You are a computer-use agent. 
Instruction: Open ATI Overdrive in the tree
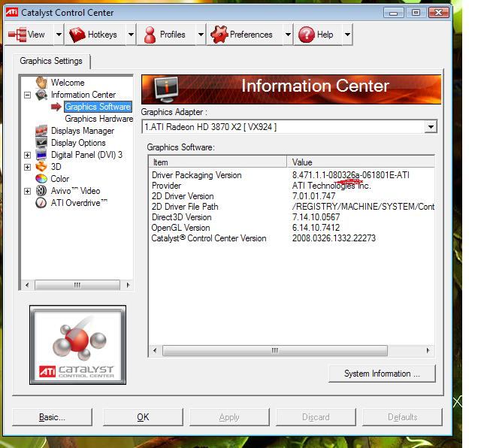[x=79, y=203]
